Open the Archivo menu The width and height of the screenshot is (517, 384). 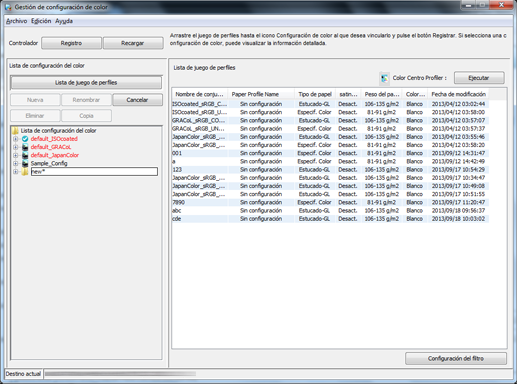16,21
